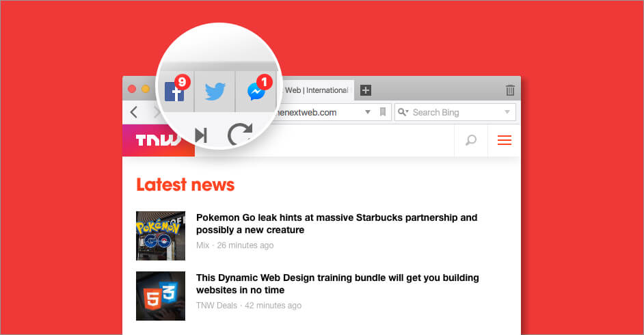Click into the Search Bing field
The width and height of the screenshot is (644, 335).
456,112
